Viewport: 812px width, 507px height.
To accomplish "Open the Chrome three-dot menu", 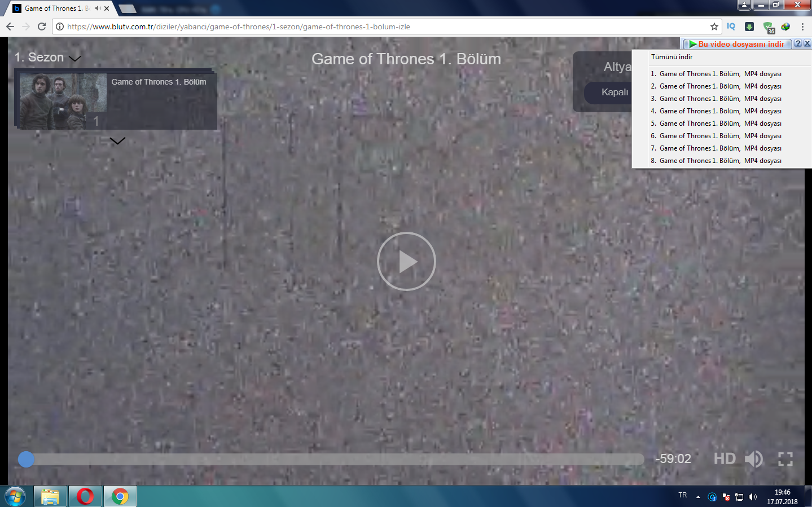I will click(802, 27).
